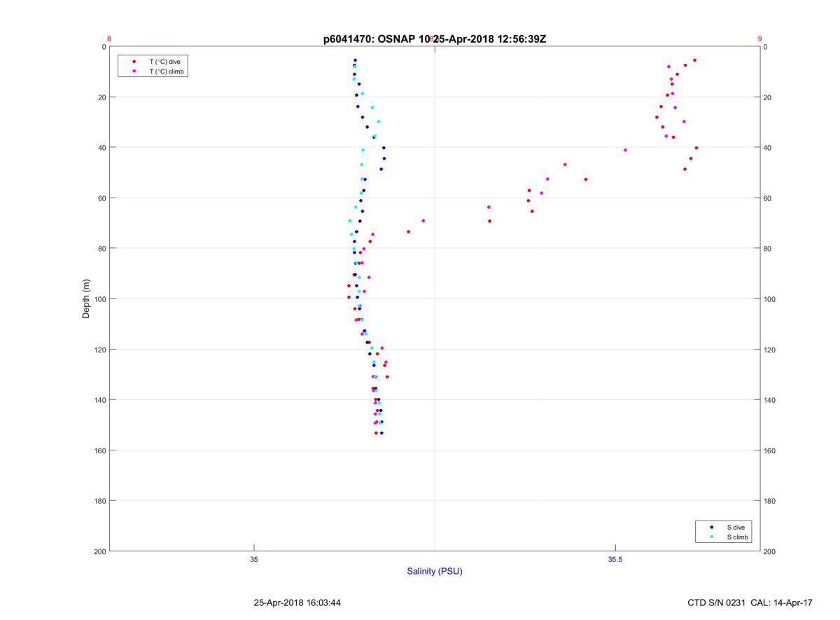Select the 'S climb' legend entry
This screenshot has width=840, height=620.
(x=738, y=537)
